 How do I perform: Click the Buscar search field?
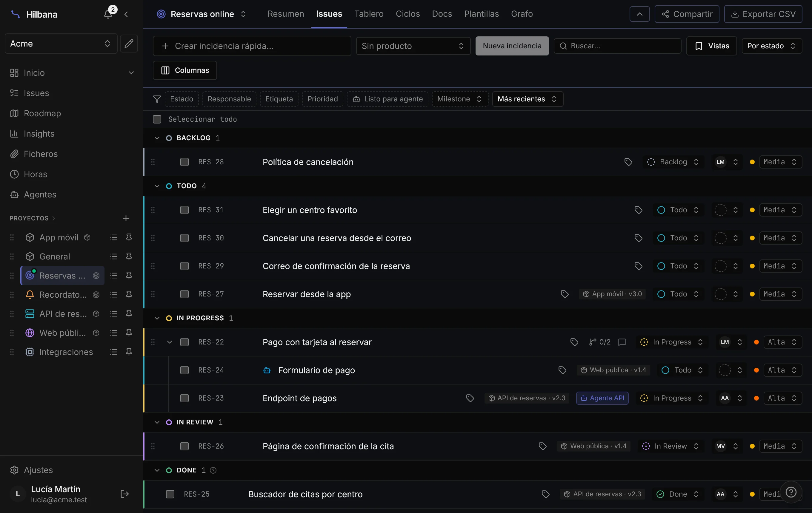617,46
